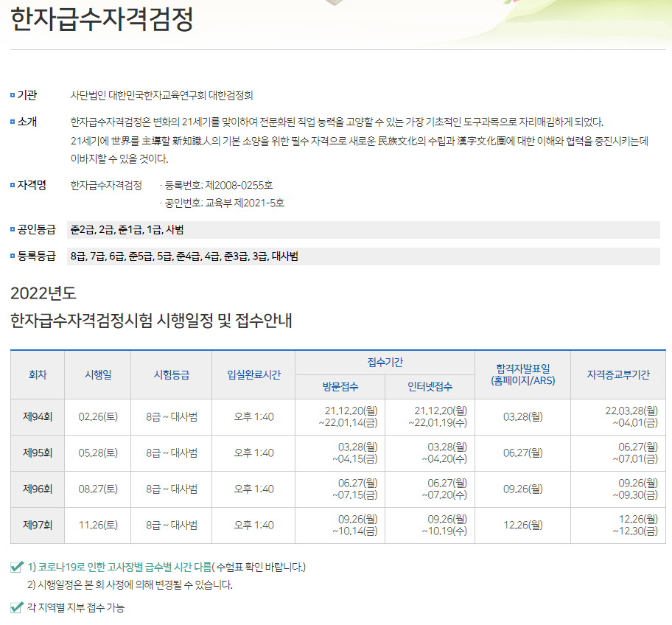
Task: Click the organization name 사단법인 대한민국한자교육연구회 대한검정회
Action: point(161,95)
